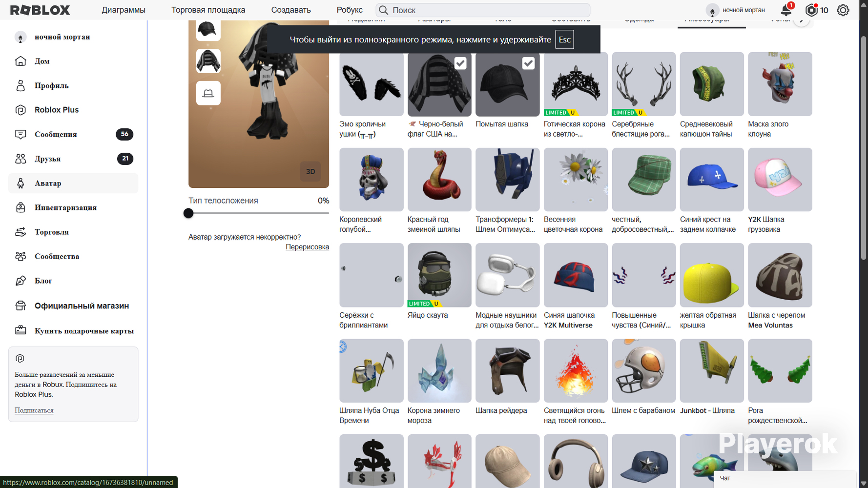Select the green plaid cap item
This screenshot has width=868, height=488.
644,180
